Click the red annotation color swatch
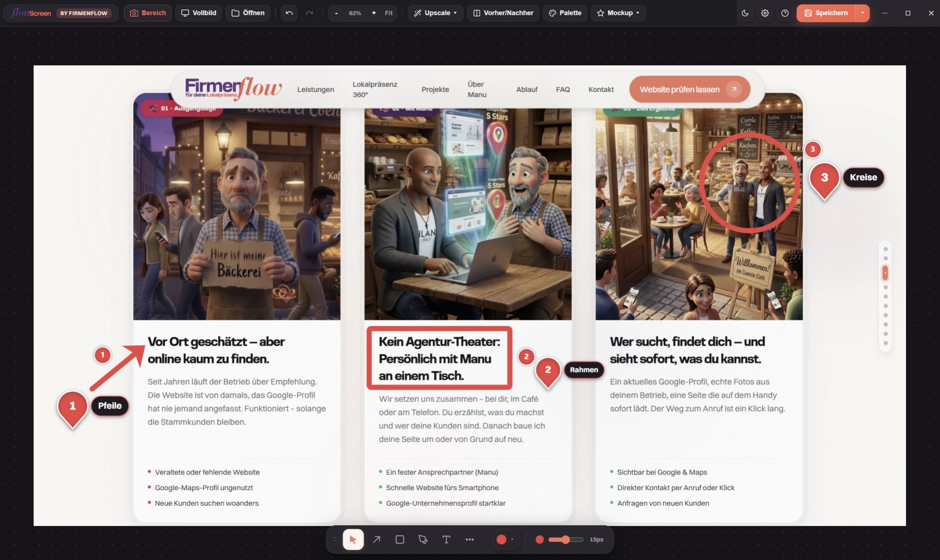Viewport: 940px width, 560px height. tap(501, 539)
